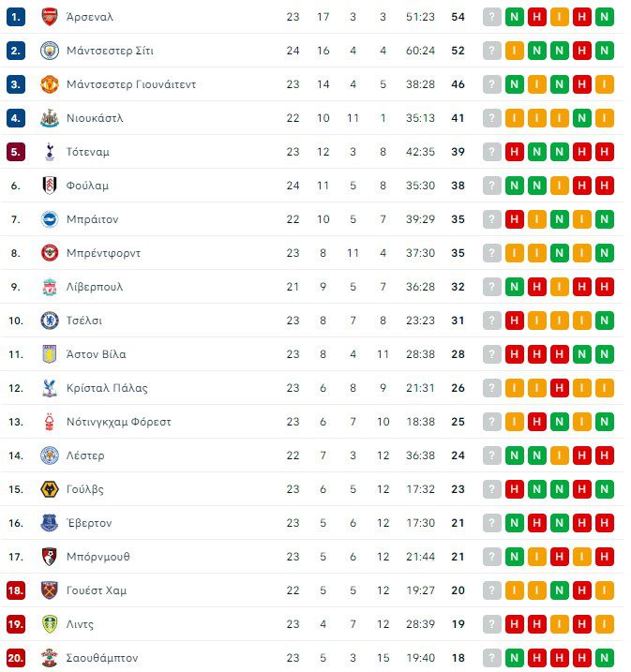Click the Arsenal club crest
Image resolution: width=631 pixels, height=672 pixels.
point(50,17)
